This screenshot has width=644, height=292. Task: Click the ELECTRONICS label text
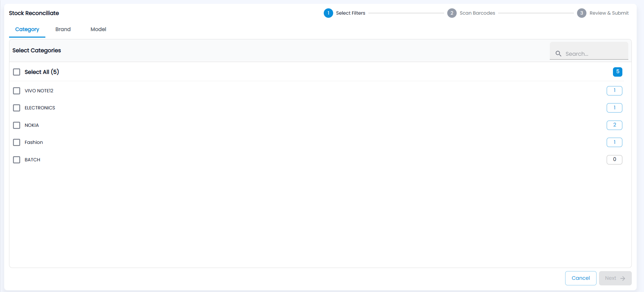[x=40, y=108]
